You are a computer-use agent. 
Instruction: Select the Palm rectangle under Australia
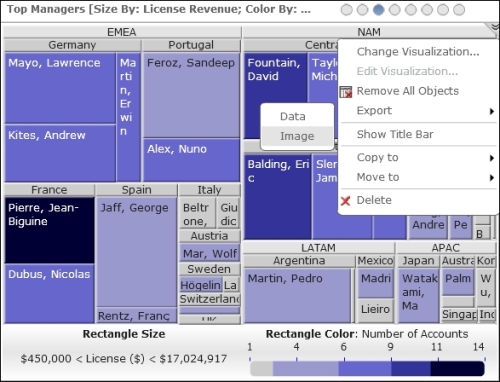tap(458, 282)
